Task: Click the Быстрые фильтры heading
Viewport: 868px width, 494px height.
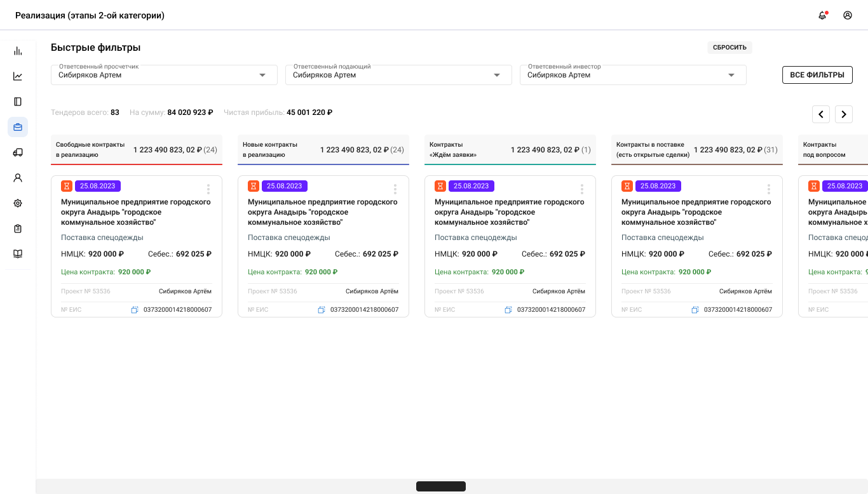Action: (96, 48)
